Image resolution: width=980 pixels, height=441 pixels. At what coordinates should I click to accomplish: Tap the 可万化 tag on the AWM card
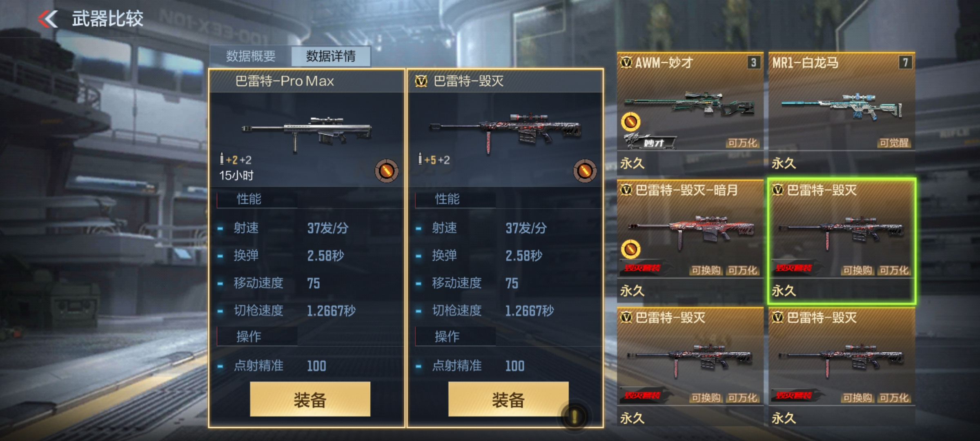point(742,143)
